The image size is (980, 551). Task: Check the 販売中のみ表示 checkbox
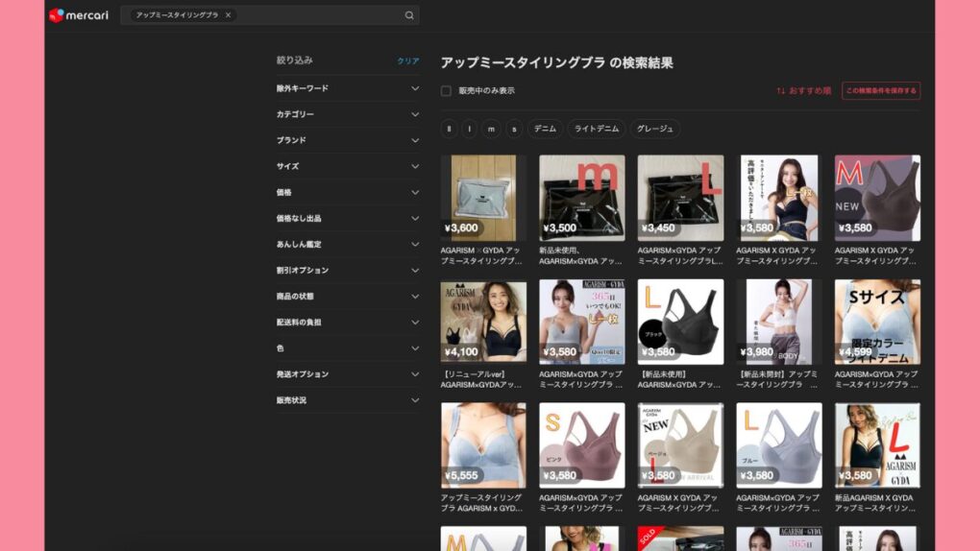click(x=446, y=90)
